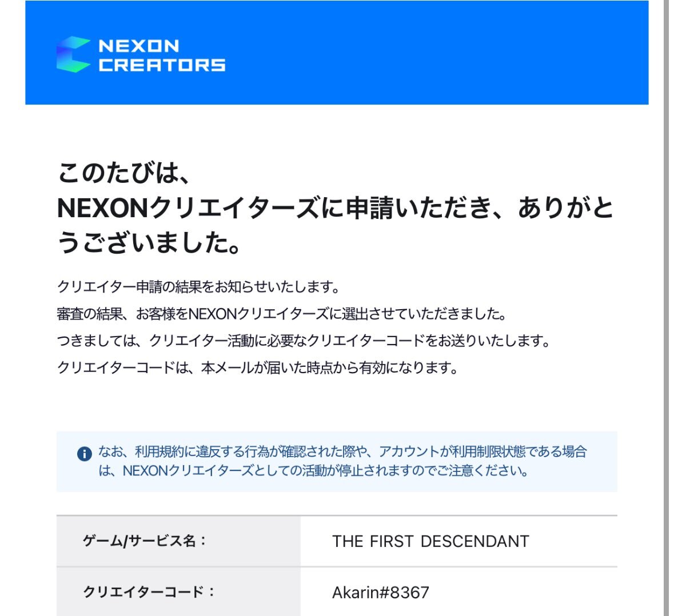
Task: Click the sentence starting 'つきましては、クリエイター活動'
Action: pyautogui.click(x=304, y=341)
